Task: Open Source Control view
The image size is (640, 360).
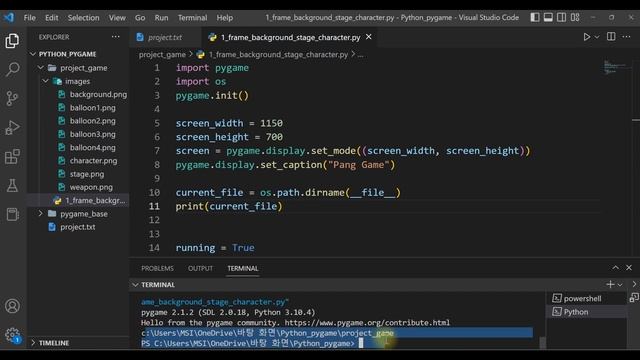Action: [12, 98]
